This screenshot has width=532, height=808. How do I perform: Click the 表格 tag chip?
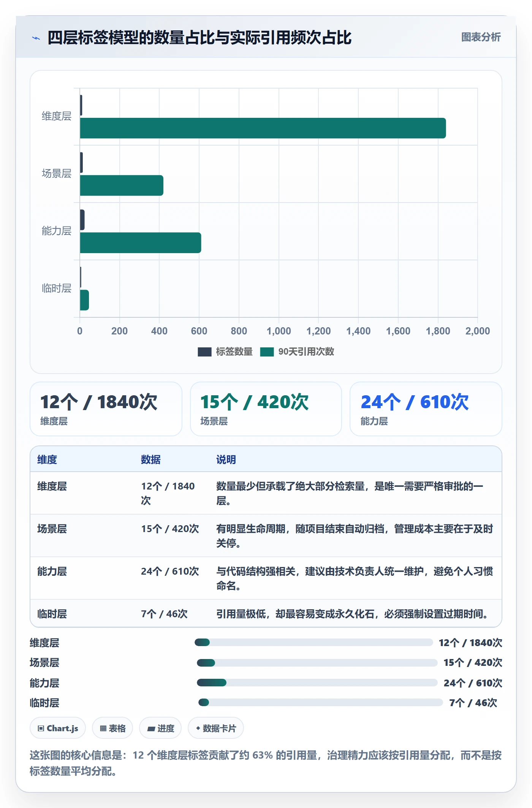click(x=112, y=728)
